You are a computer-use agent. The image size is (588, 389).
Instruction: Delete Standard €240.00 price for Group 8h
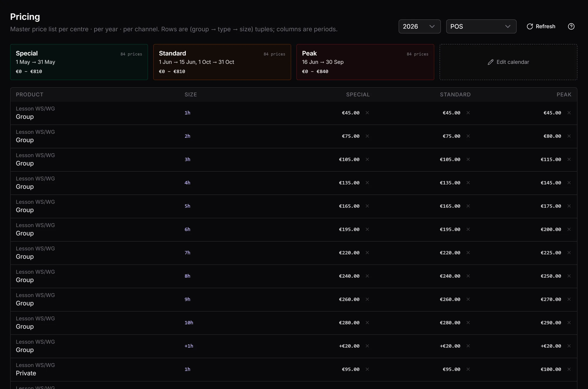[468, 276]
